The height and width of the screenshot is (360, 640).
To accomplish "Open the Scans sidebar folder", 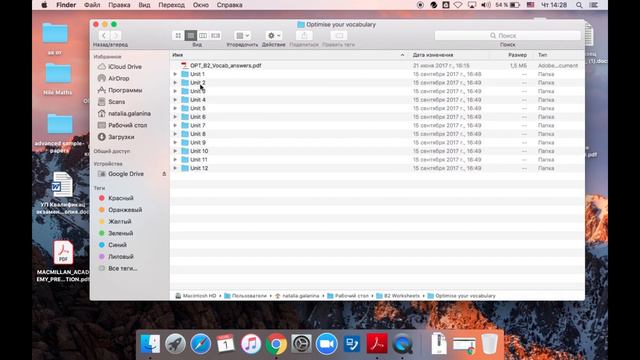I will [116, 102].
